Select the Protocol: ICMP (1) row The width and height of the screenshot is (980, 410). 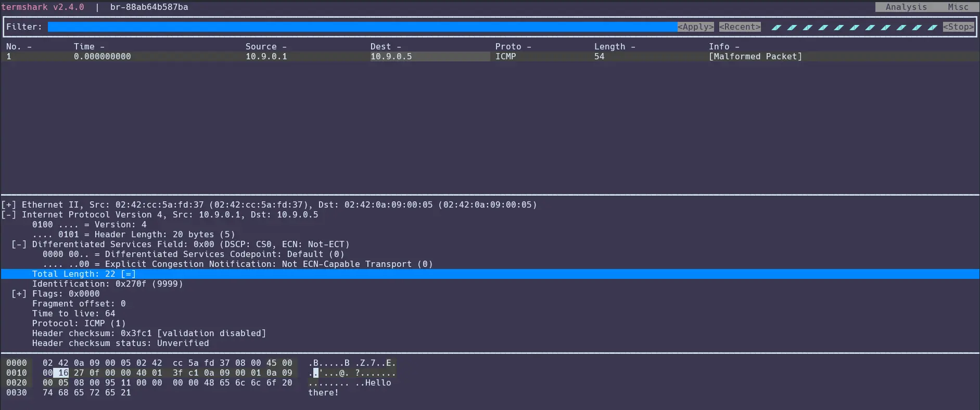79,324
